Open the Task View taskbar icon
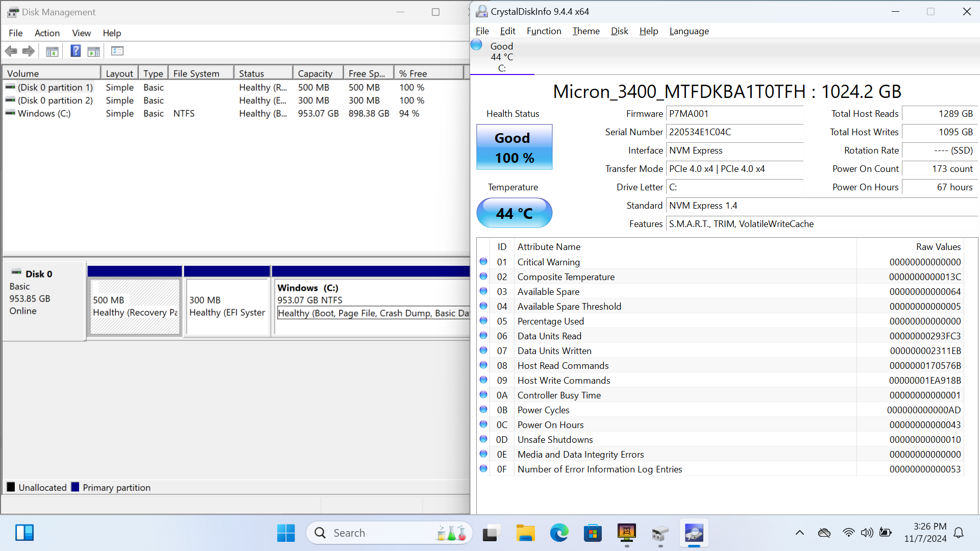The image size is (980, 551). [x=491, y=533]
